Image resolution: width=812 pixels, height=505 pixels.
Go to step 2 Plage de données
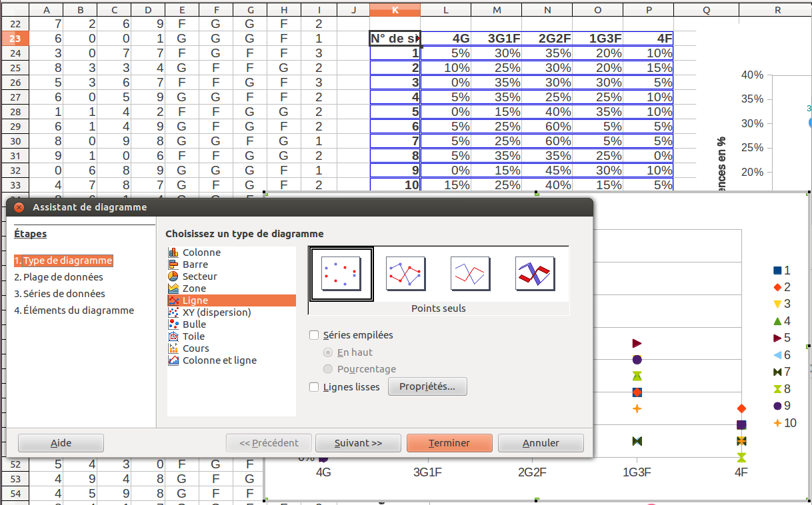tap(59, 277)
